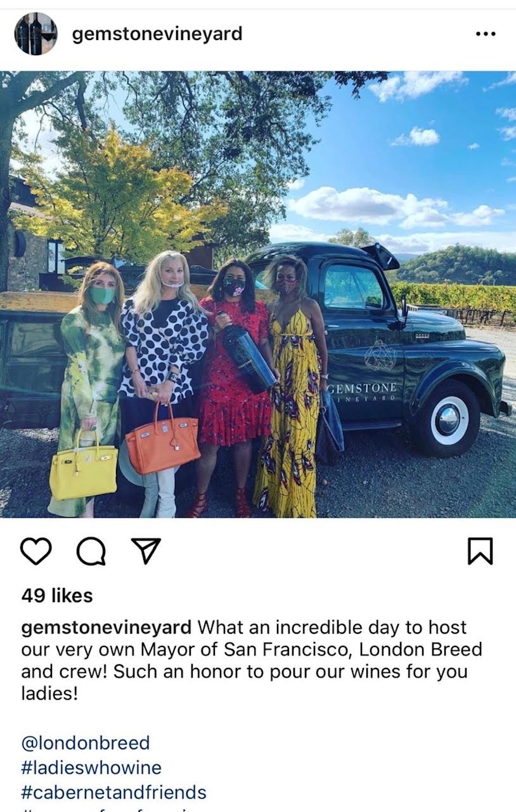Open the #ladieswhowine hashtag

[91, 768]
